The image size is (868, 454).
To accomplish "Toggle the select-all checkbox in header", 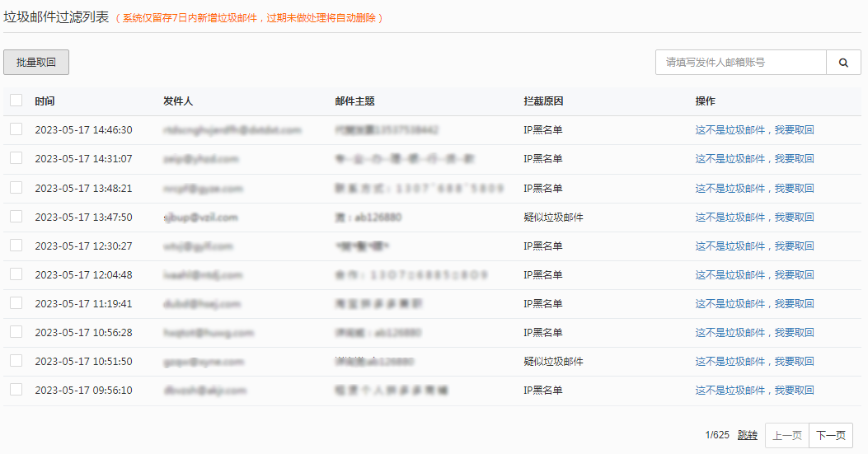I will coord(16,101).
